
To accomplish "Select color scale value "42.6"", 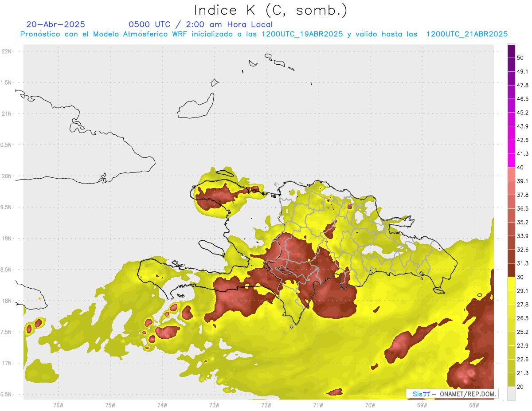I will (523, 140).
